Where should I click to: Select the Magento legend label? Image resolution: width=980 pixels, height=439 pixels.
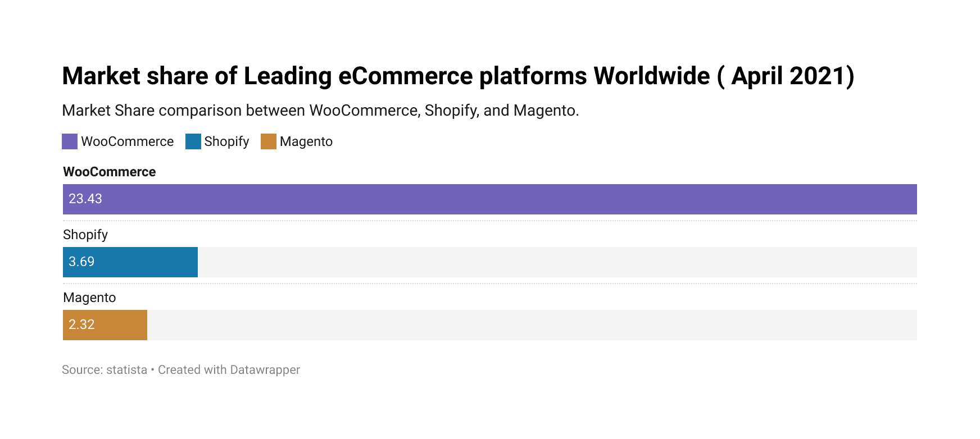coord(306,141)
